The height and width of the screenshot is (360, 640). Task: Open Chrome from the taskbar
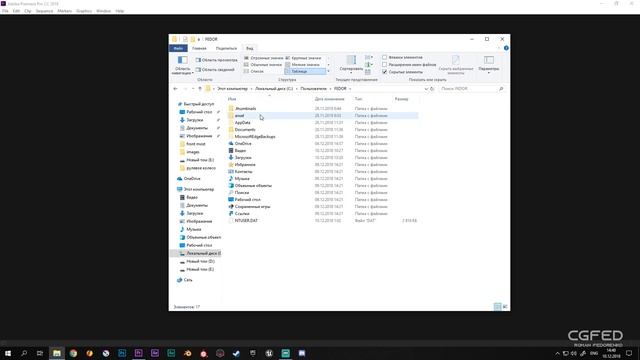tap(73, 353)
